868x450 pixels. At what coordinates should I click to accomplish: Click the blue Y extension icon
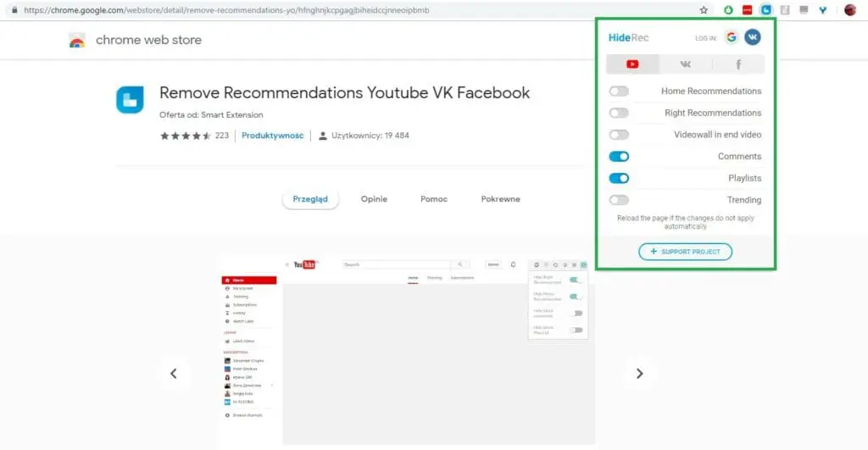tap(823, 10)
